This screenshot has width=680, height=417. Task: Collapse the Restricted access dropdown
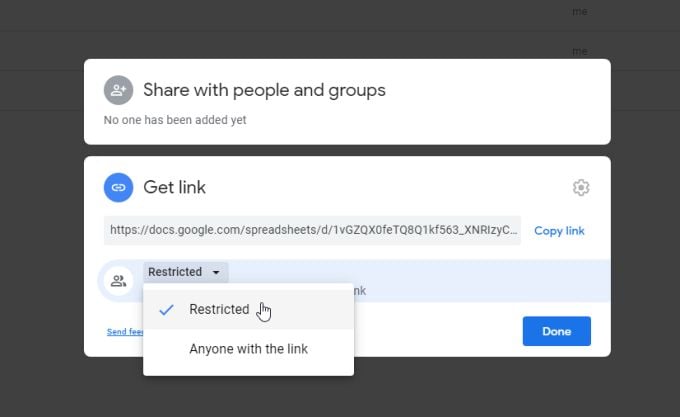[x=186, y=272]
